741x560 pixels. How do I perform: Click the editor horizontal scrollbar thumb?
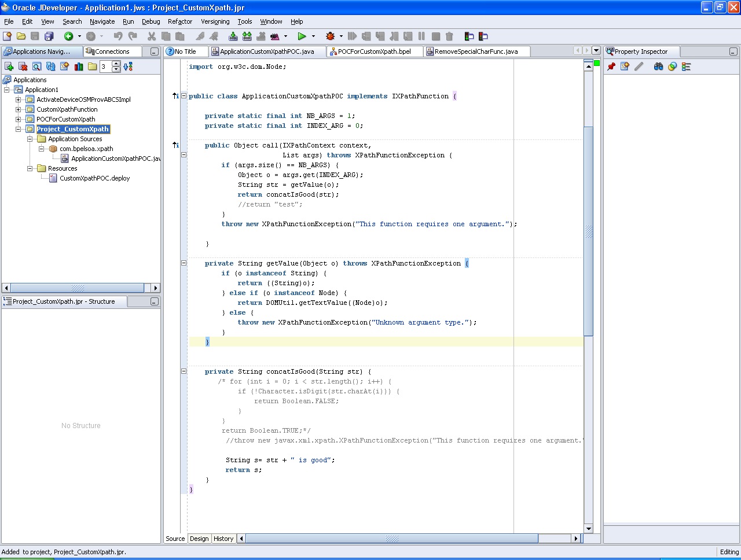[392, 539]
